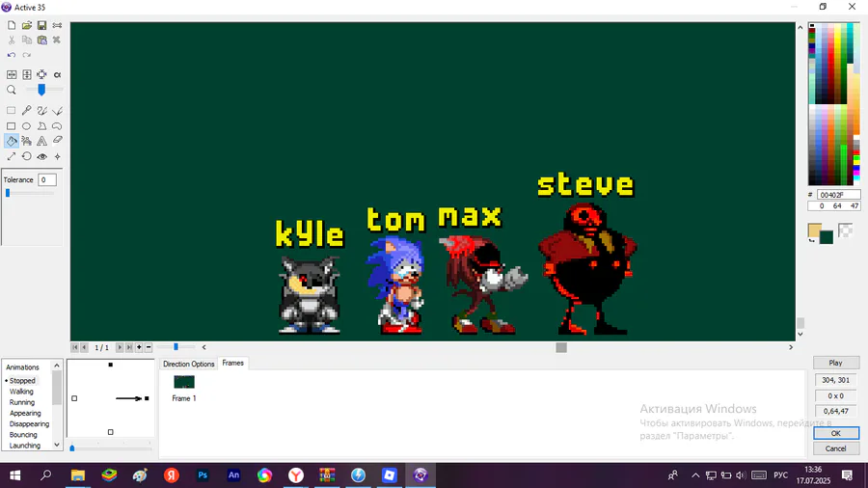The width and height of the screenshot is (868, 488).
Task: Toggle the right direction checkbox
Action: click(147, 398)
